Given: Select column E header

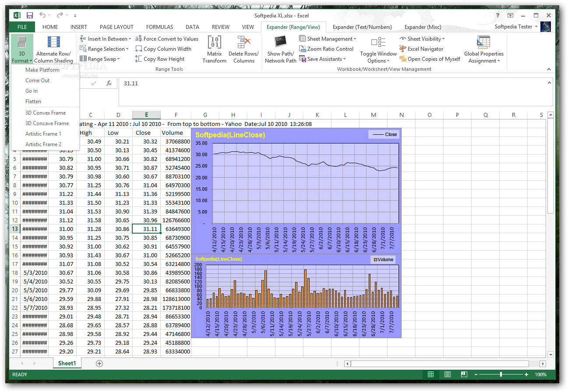Looking at the screenshot, I should [146, 115].
